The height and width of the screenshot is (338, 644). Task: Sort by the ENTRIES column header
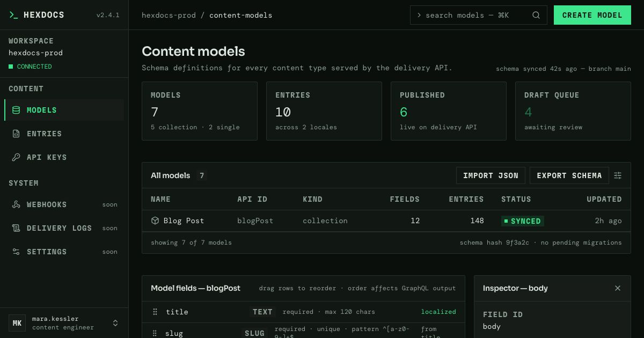(x=466, y=199)
